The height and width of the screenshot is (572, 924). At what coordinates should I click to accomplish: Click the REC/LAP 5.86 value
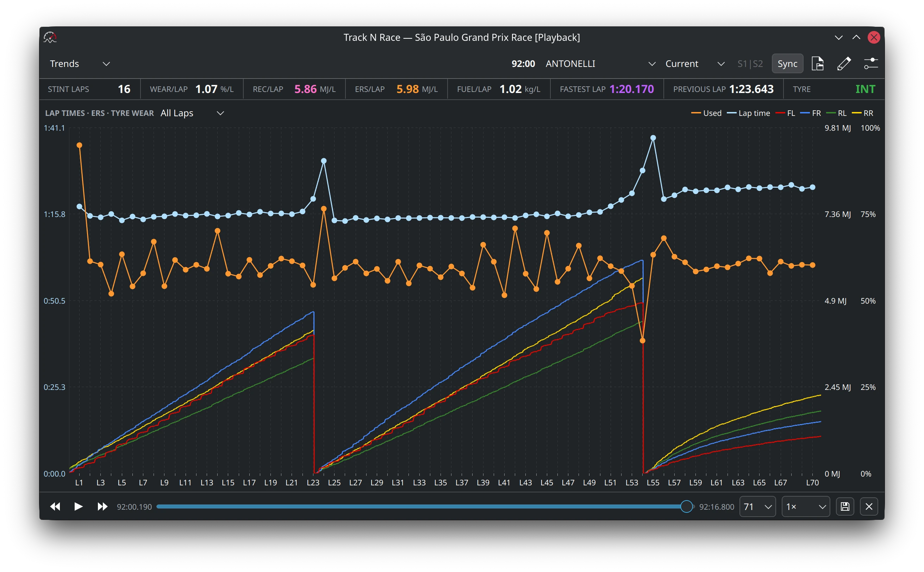pyautogui.click(x=305, y=89)
